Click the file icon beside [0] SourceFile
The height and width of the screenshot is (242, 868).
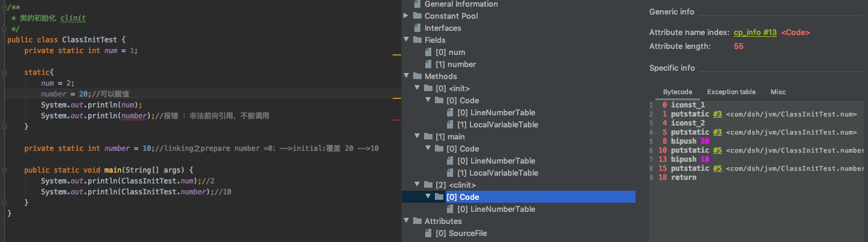tap(428, 234)
